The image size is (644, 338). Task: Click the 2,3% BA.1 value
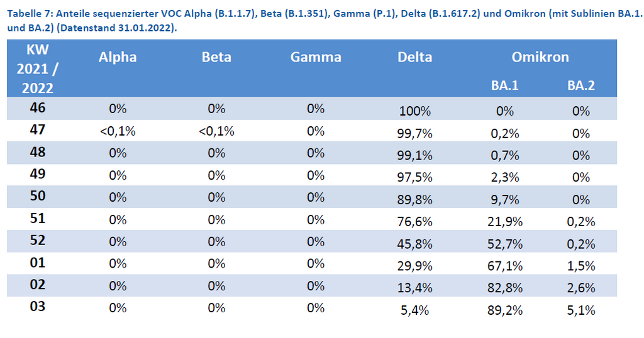505,178
